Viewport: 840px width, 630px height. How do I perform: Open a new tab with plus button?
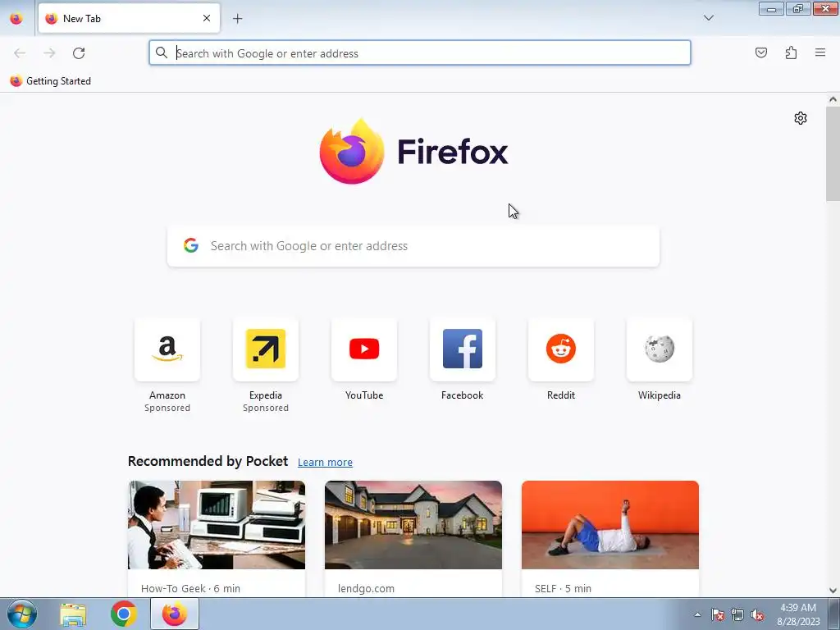point(237,18)
